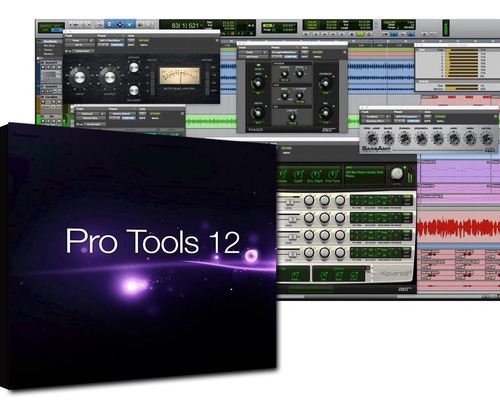
Task: Open the factory default Preset dropdown
Action: [x=123, y=114]
